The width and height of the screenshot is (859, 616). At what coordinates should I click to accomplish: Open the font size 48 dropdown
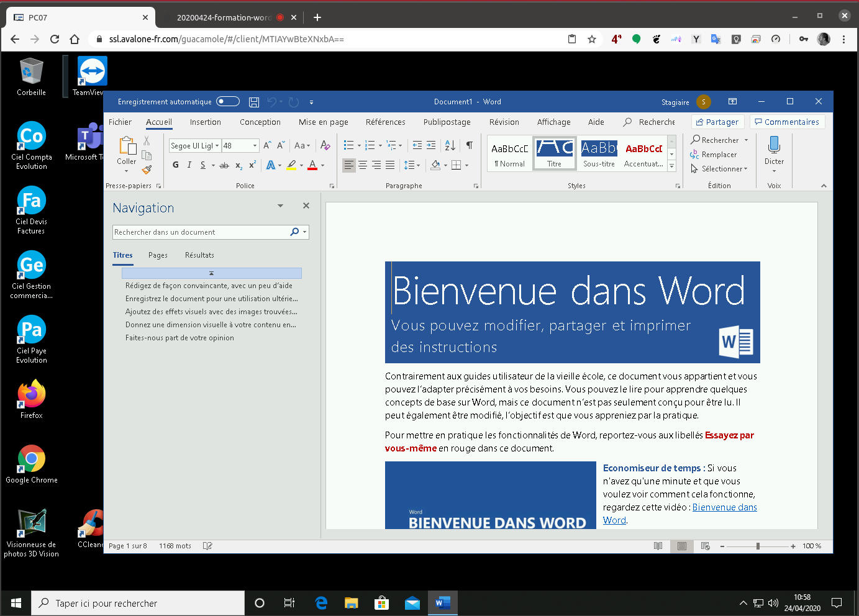[x=255, y=146]
